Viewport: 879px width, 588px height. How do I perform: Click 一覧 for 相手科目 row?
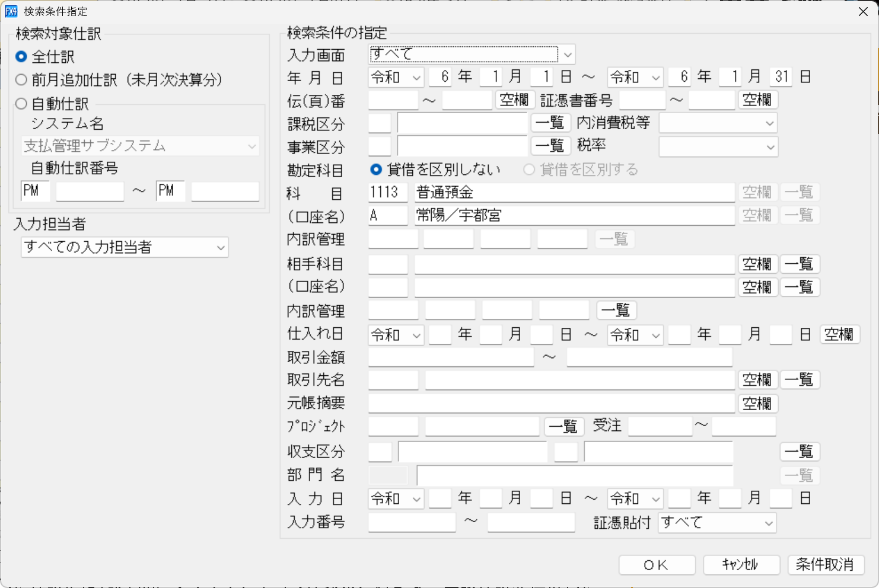800,264
